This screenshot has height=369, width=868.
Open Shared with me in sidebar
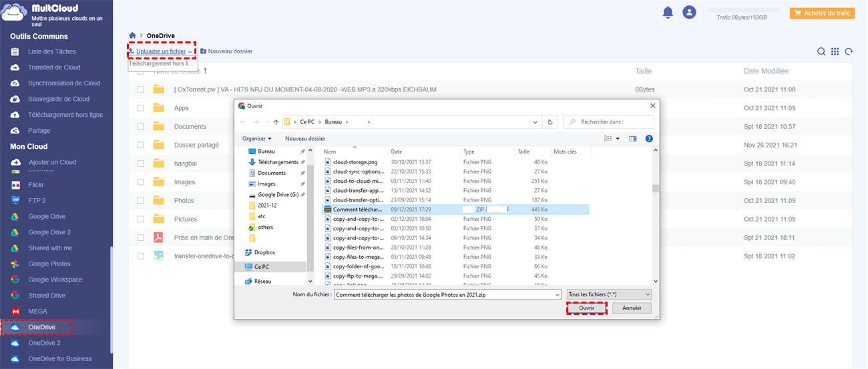click(x=50, y=248)
